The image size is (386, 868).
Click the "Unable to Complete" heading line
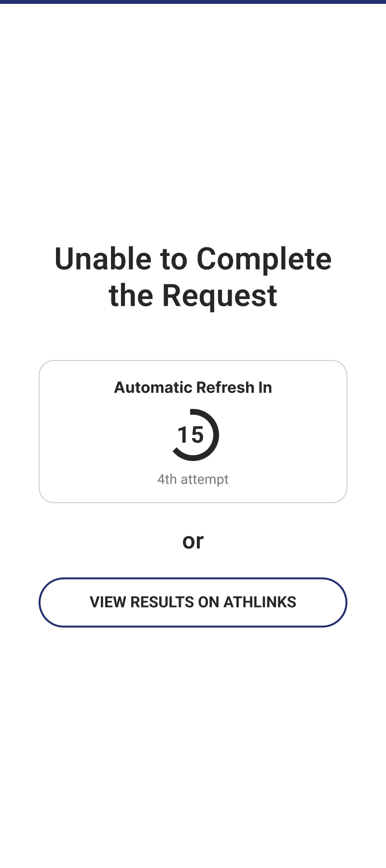[193, 259]
